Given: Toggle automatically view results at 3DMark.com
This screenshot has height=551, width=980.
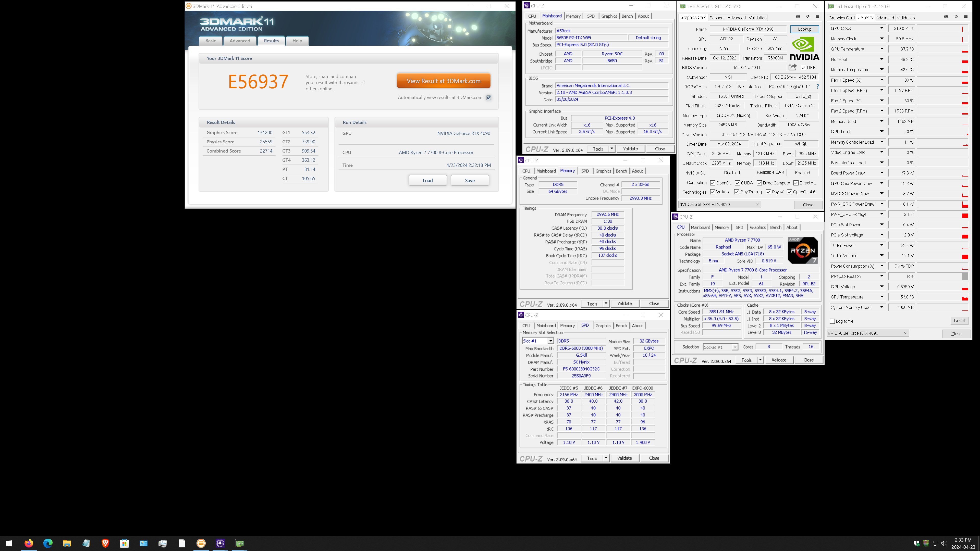Looking at the screenshot, I should pos(488,98).
